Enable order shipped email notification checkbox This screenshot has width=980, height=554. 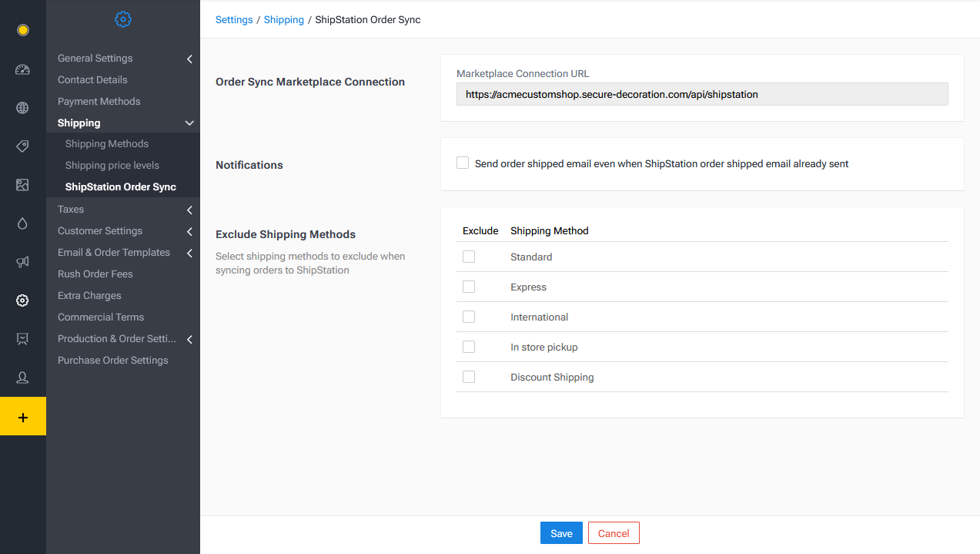[462, 163]
